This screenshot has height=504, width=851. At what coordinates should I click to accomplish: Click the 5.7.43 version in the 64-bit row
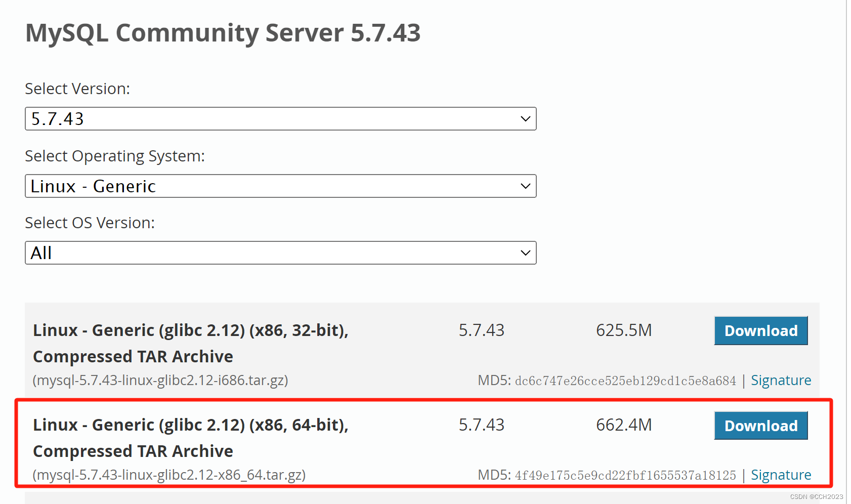tap(481, 425)
